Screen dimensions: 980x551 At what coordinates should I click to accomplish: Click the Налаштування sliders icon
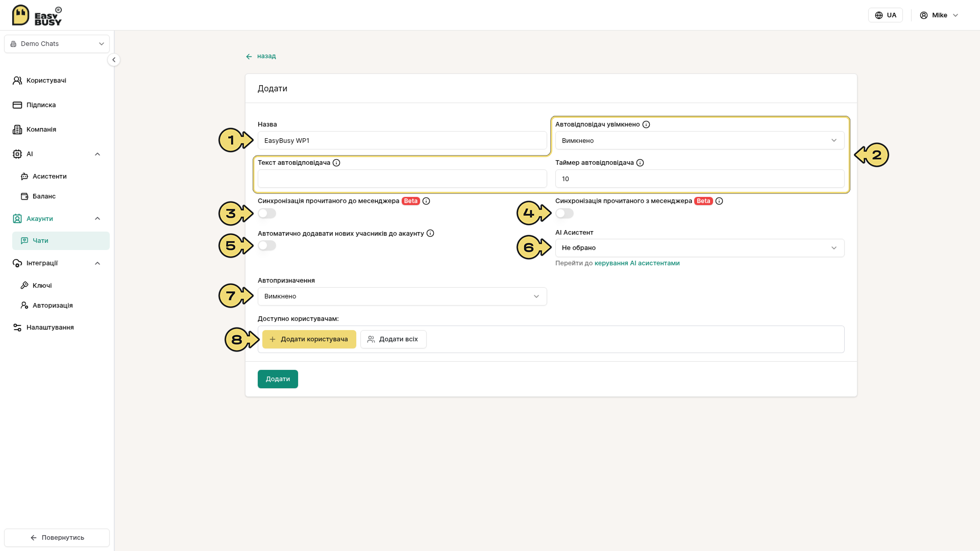click(17, 328)
